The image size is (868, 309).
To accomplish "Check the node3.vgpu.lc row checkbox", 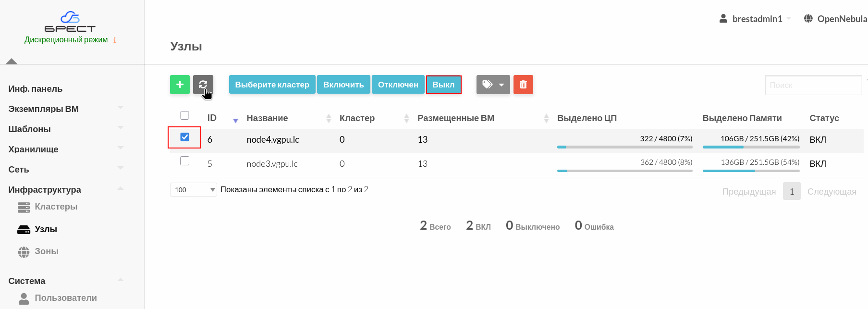I will pos(184,161).
